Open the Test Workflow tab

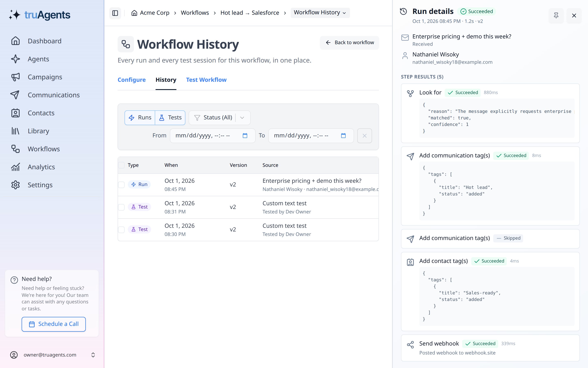(206, 80)
